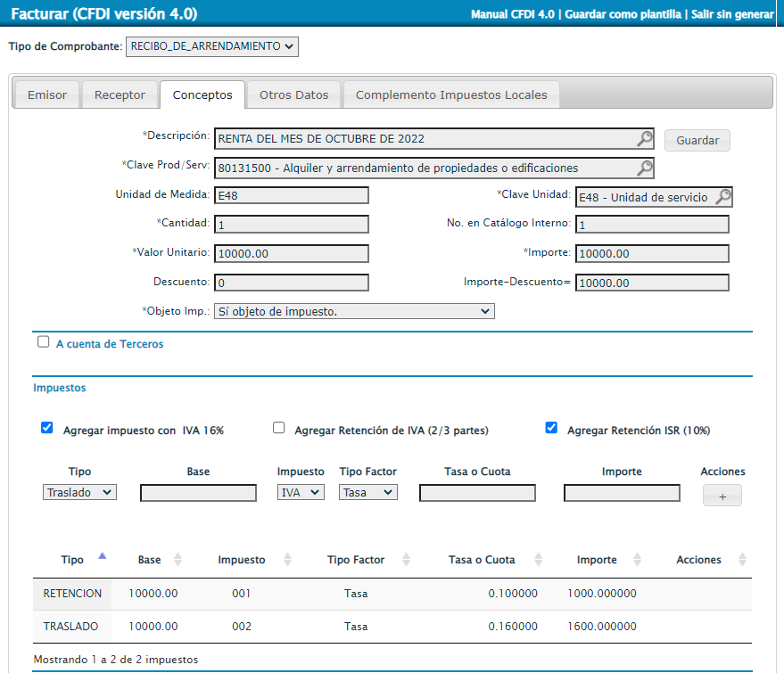This screenshot has height=673, width=784.
Task: Click Salir sin generar link
Action: pyautogui.click(x=732, y=14)
